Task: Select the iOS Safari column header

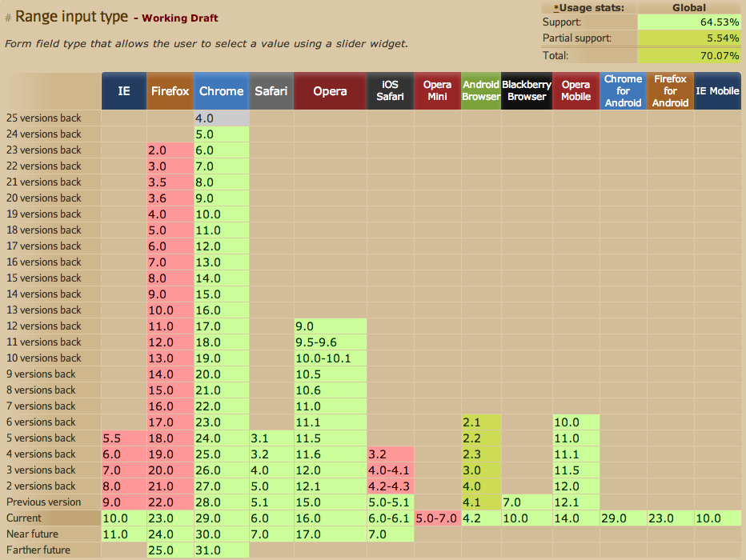Action: [x=390, y=90]
